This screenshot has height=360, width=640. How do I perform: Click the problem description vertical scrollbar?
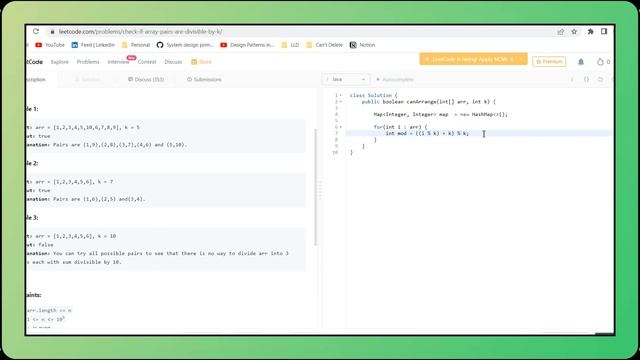[316, 187]
